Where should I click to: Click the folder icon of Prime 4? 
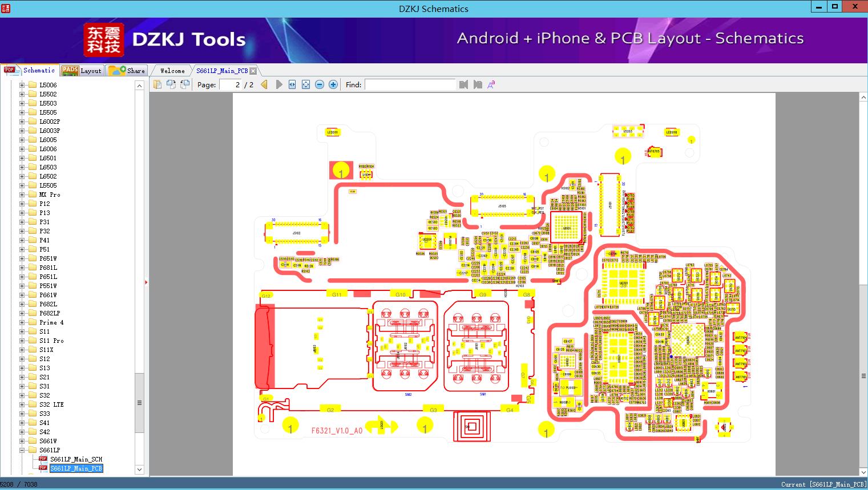[x=33, y=322]
